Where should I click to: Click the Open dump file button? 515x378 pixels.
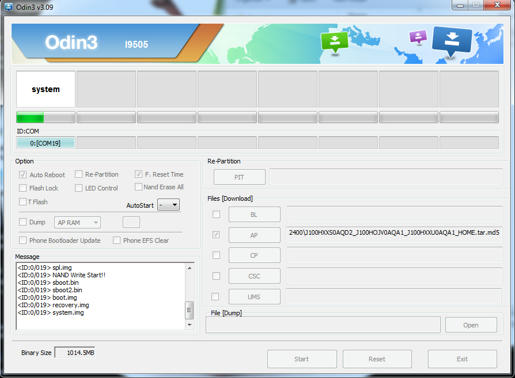click(471, 325)
